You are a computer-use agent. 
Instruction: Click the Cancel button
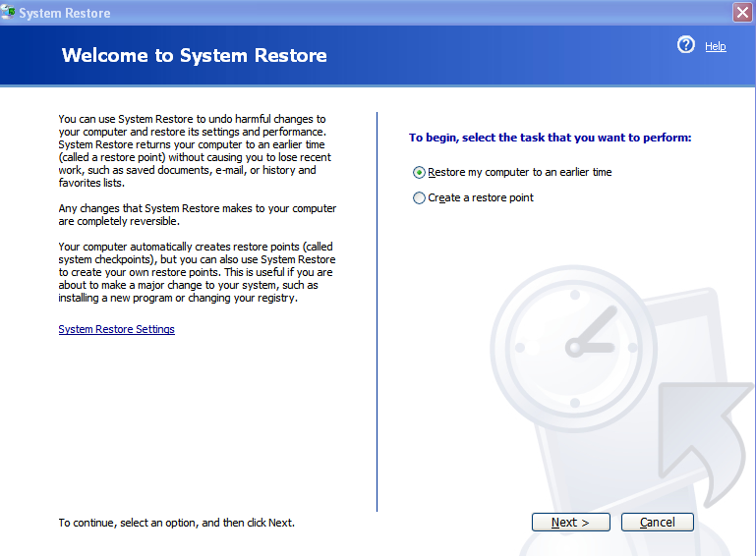(657, 523)
